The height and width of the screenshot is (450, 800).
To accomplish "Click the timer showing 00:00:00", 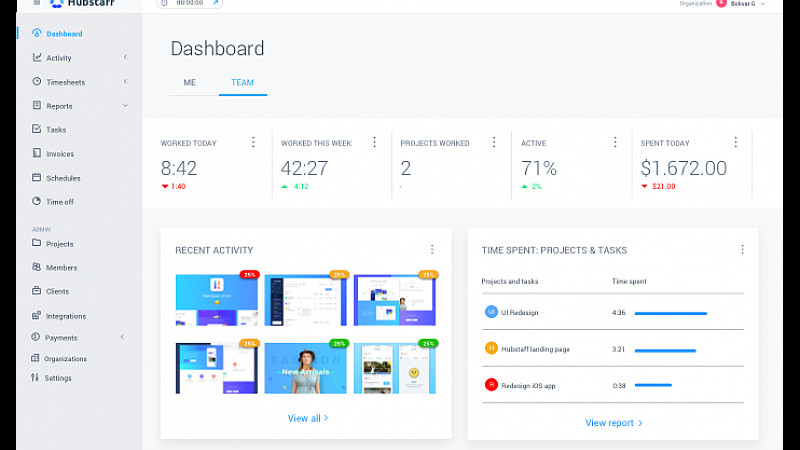I will 189,3.
